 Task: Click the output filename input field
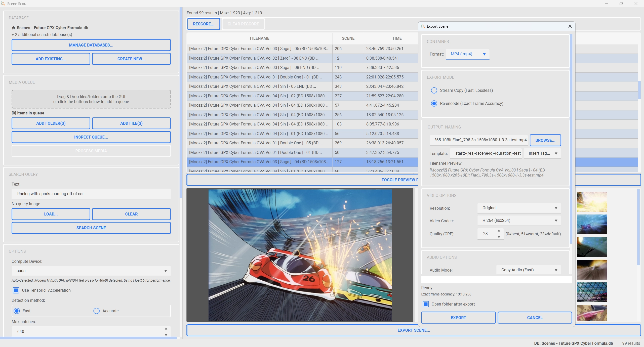[x=479, y=140]
